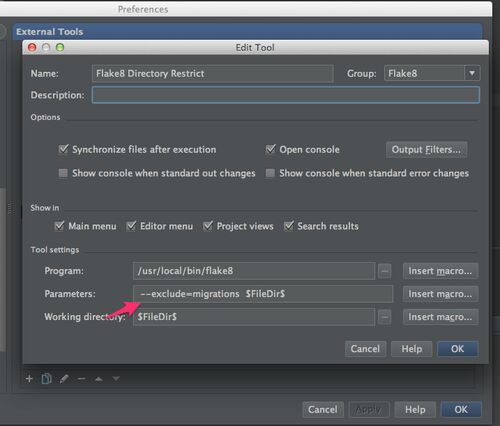Click the Name input field
500x426 pixels.
[x=213, y=73]
